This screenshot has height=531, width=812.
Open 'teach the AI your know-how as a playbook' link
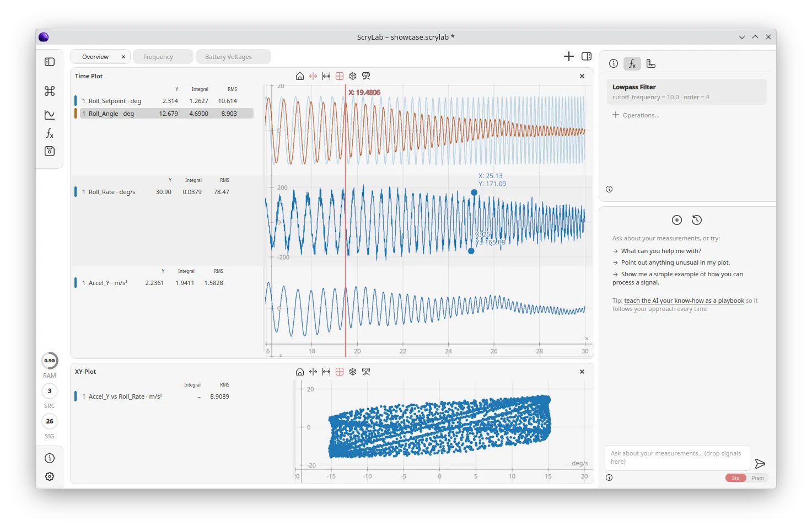(x=684, y=301)
